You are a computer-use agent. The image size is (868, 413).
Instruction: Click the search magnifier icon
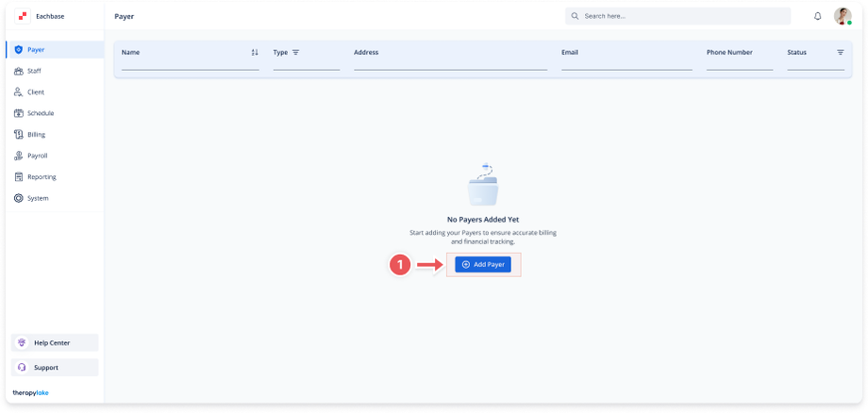[575, 16]
